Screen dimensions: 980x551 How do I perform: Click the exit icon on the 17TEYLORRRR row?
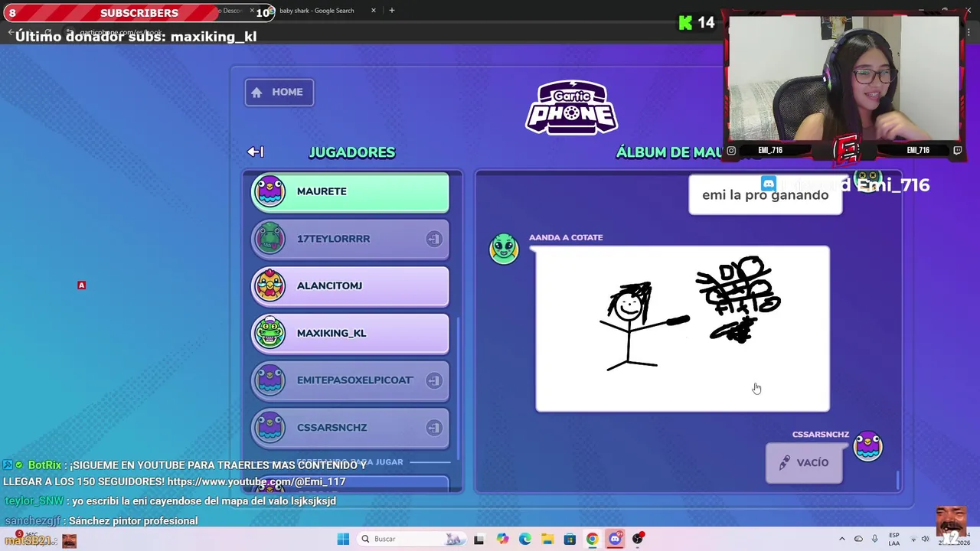click(434, 239)
